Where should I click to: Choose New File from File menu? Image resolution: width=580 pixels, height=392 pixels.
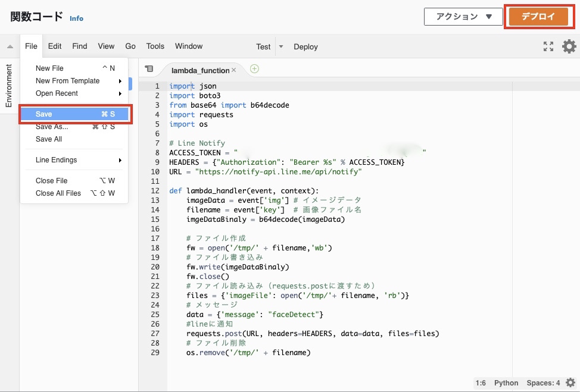[74, 68]
